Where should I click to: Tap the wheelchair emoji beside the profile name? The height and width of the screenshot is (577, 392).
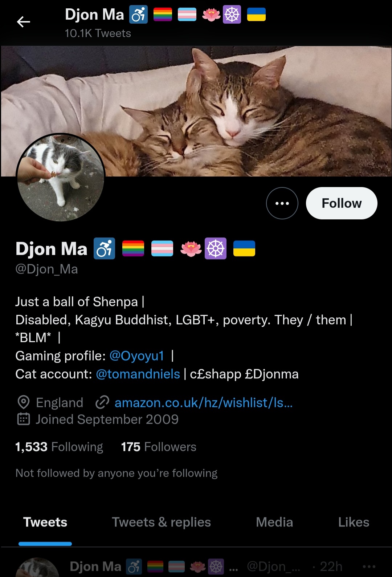105,249
